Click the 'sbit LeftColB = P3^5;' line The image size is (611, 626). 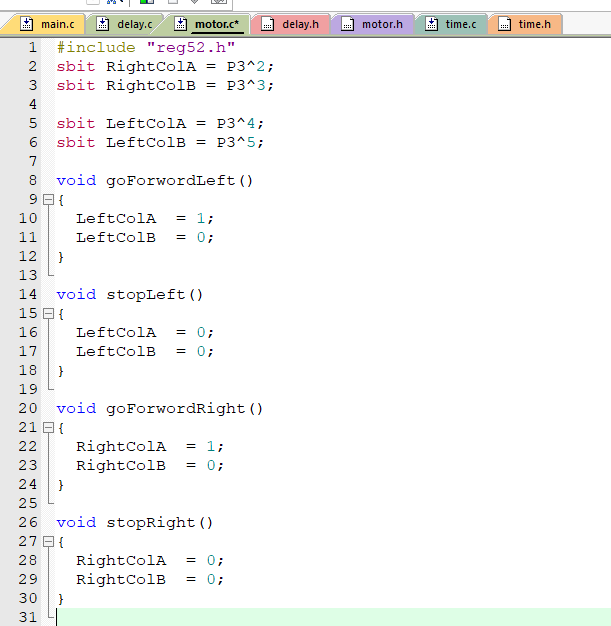(x=160, y=143)
